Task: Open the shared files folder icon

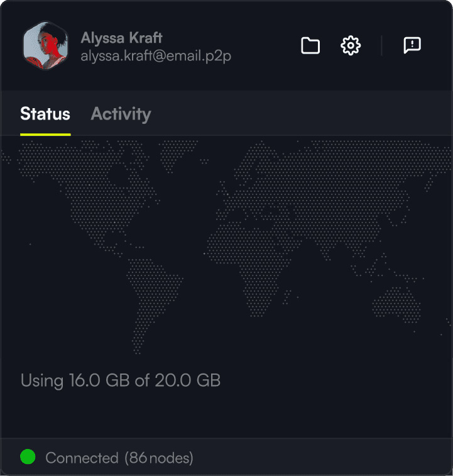Action: pyautogui.click(x=310, y=45)
